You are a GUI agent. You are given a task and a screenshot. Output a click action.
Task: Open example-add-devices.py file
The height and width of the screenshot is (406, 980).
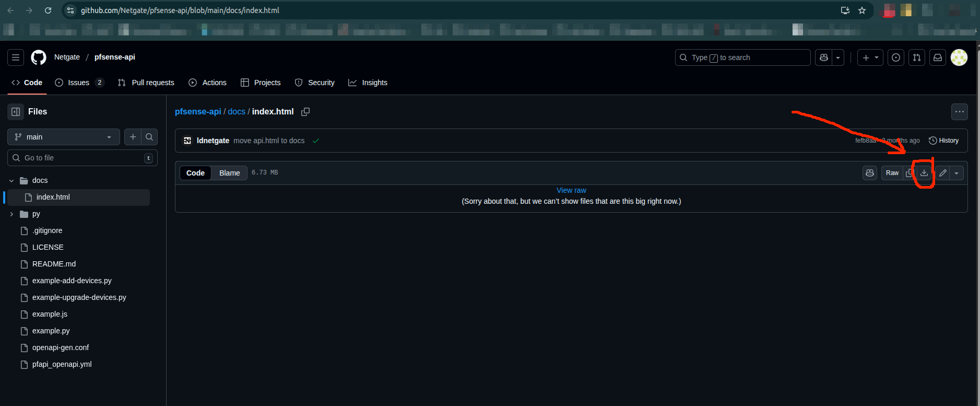(x=72, y=281)
